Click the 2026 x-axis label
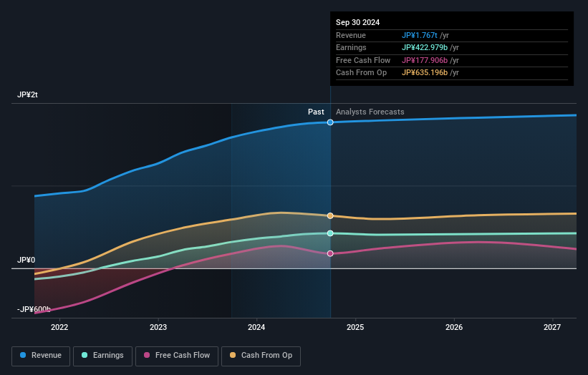This screenshot has height=375, width=588. coord(454,328)
